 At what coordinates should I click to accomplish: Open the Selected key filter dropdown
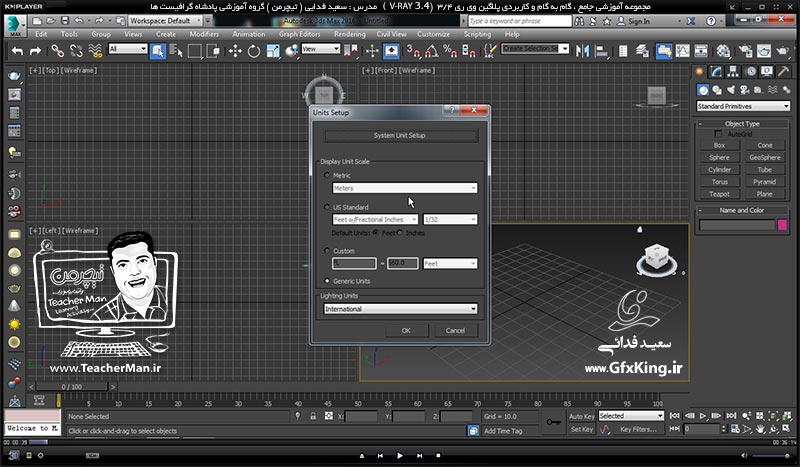click(631, 416)
